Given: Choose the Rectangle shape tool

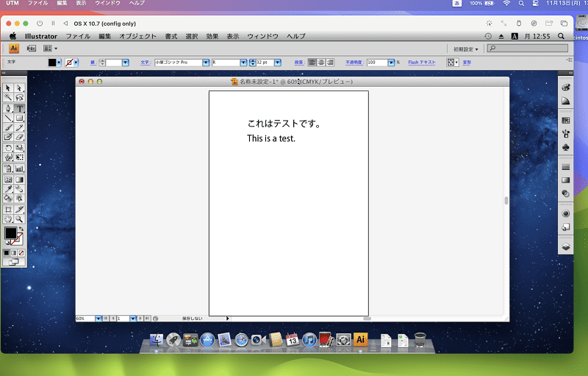Looking at the screenshot, I should coord(19,118).
